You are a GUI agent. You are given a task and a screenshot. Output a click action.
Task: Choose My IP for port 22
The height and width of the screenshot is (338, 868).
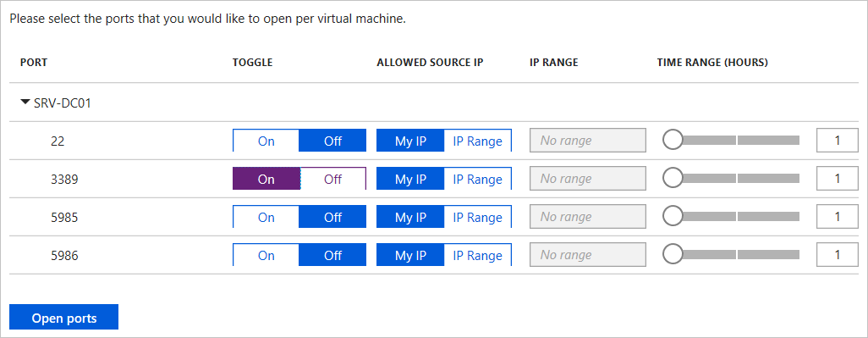coord(410,141)
